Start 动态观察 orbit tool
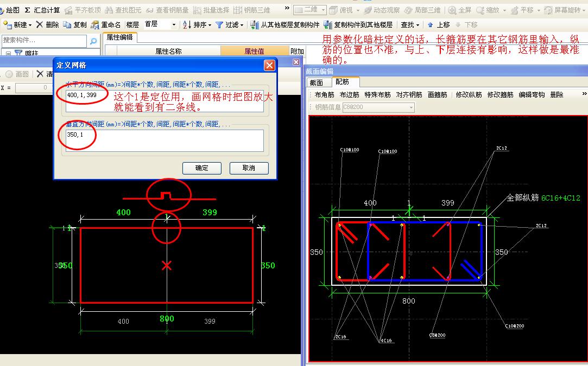Image resolution: width=588 pixels, height=366 pixels. click(382, 10)
